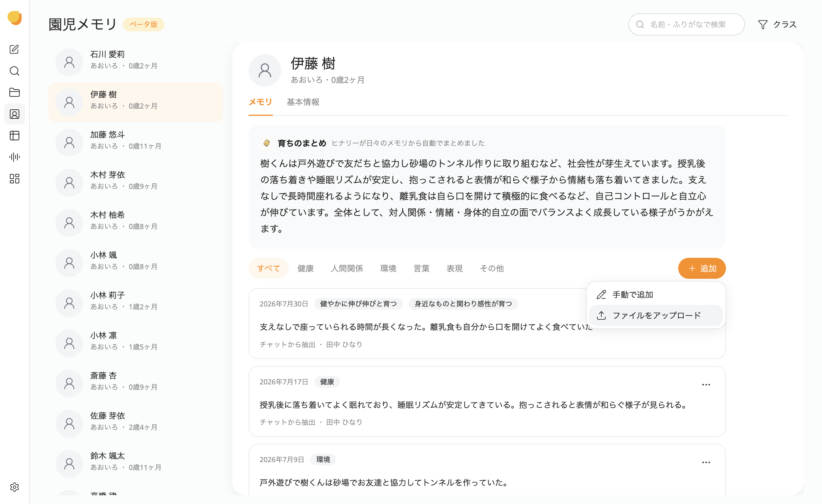Select 佐藤 芽依 in the child list
The width and height of the screenshot is (822, 504).
click(135, 424)
